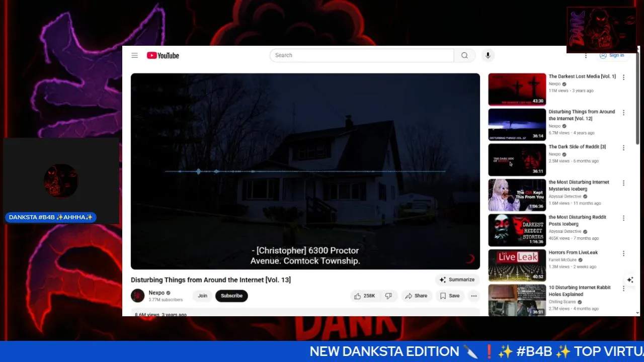The image size is (644, 362).
Task: Open The Dark Side of Reddit thumbnail
Action: click(x=517, y=160)
